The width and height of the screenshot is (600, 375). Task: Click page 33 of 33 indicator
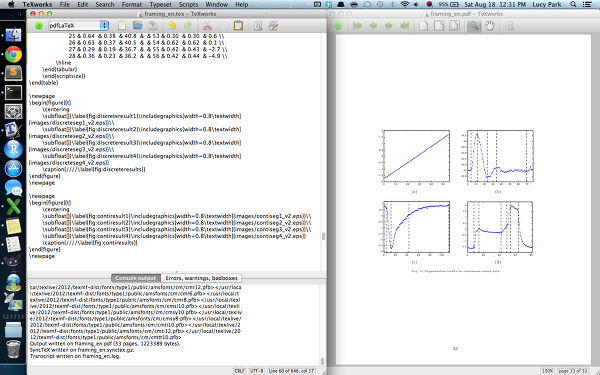pos(573,371)
